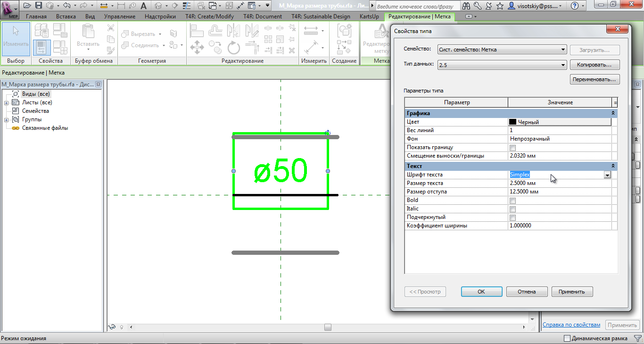Image resolution: width=644 pixels, height=344 pixels.
Task: Click the ribbon minimize toggle icon
Action: [468, 17]
